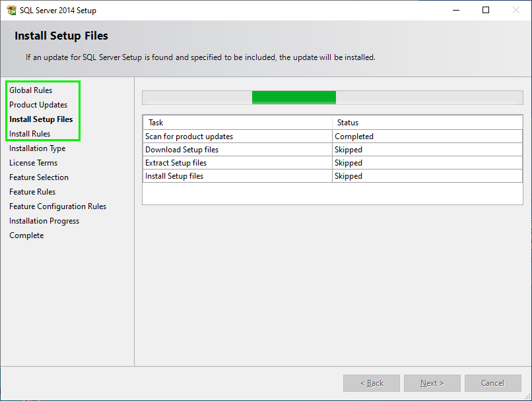Viewport: 532px width, 401px height.
Task: Select the Install Setup Files step
Action: 42,119
